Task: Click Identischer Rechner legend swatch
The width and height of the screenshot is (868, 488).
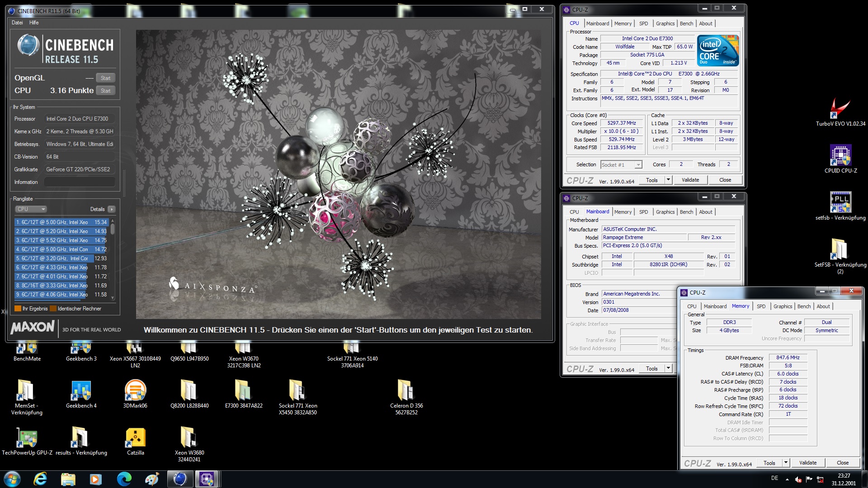Action: [x=53, y=309]
